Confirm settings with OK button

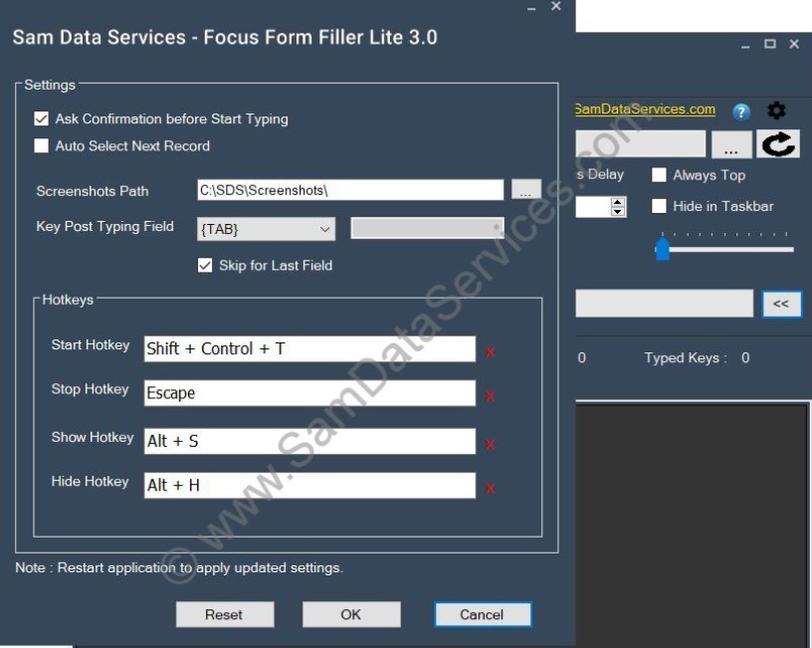coord(351,614)
